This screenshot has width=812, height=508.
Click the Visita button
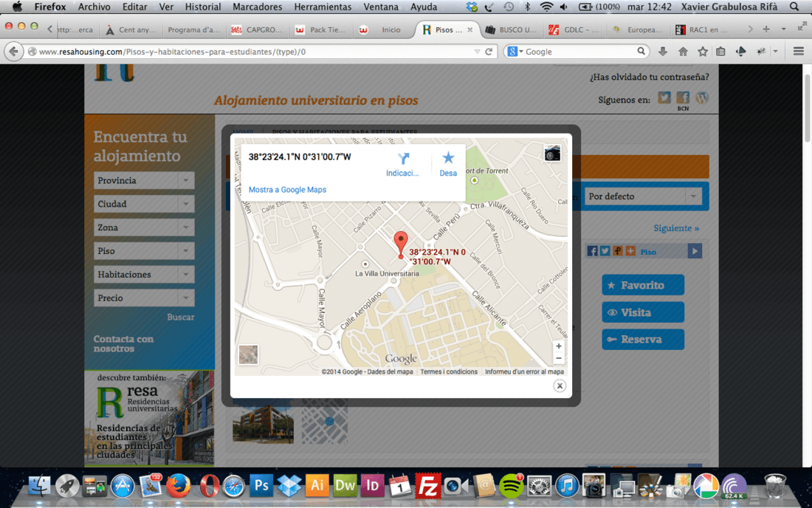coord(643,312)
